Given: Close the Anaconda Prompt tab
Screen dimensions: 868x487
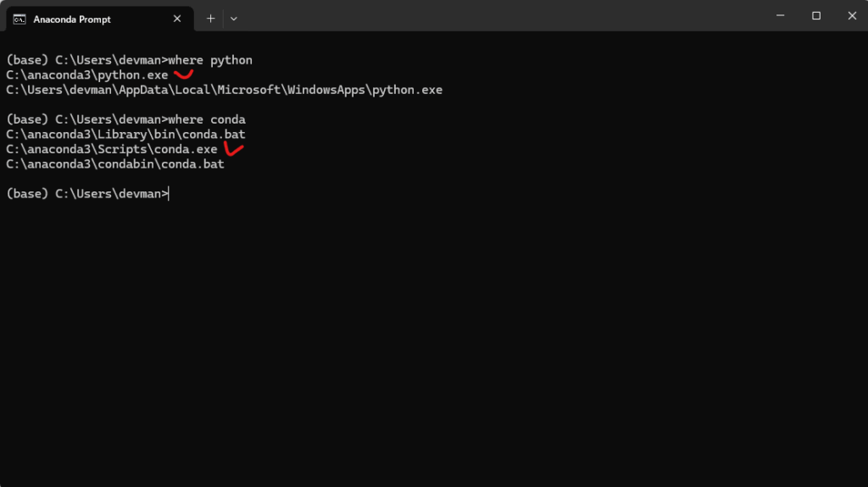Looking at the screenshot, I should (177, 19).
